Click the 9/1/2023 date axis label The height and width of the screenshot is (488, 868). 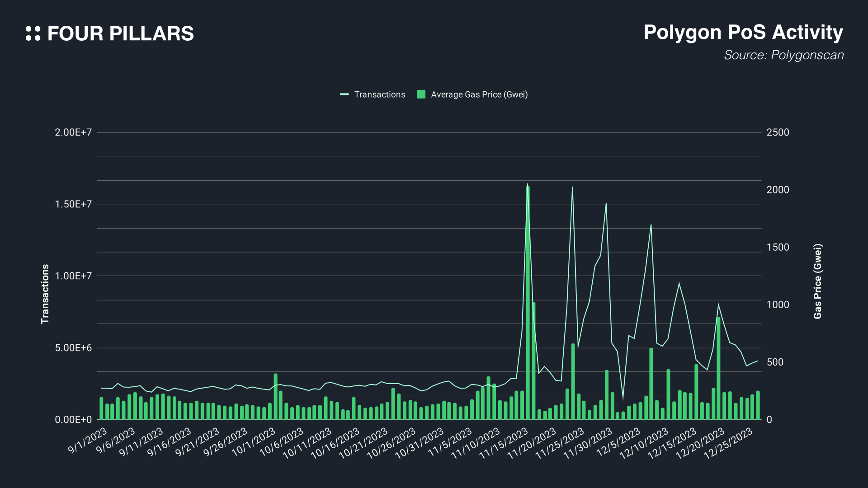pos(88,441)
